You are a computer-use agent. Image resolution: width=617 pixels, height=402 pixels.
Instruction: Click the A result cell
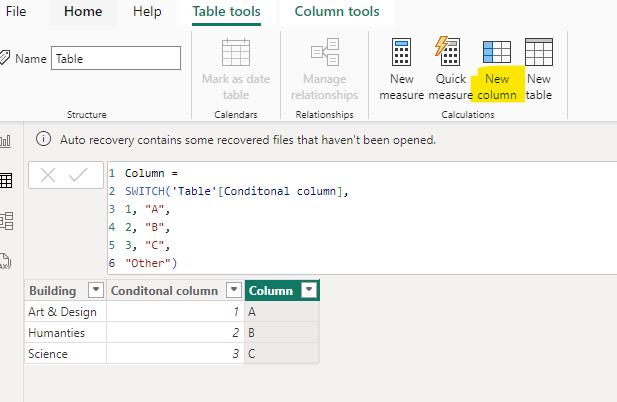point(282,312)
